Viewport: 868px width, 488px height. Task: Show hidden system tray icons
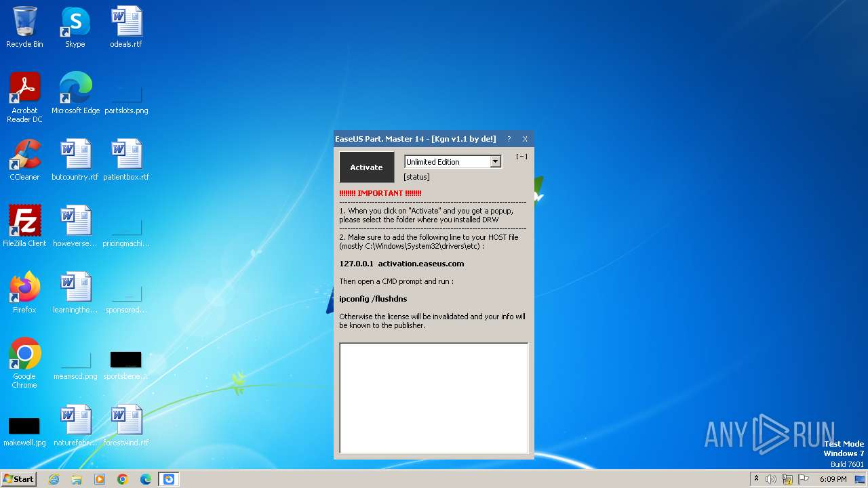pyautogui.click(x=756, y=479)
